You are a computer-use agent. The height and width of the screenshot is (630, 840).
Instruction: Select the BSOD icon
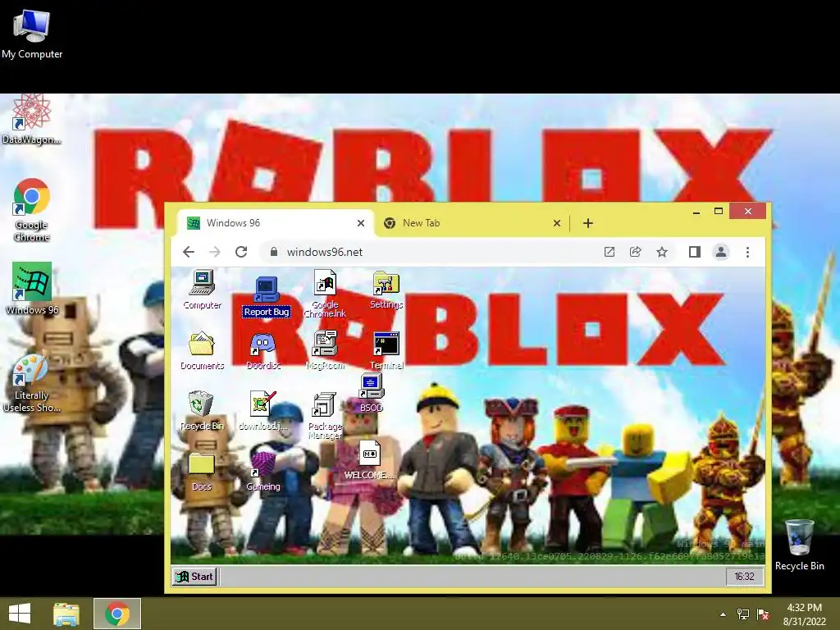point(372,393)
